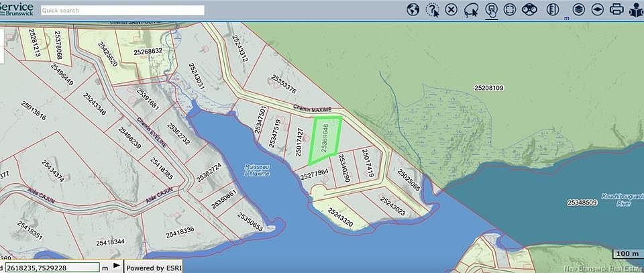
Task: Select the ruler measure tool
Action: coord(553,9)
